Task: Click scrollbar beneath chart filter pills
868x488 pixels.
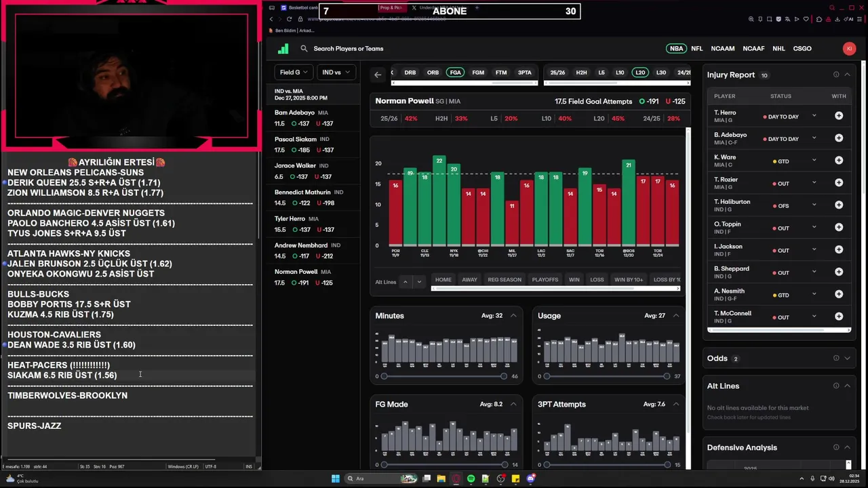Action: pos(555,289)
